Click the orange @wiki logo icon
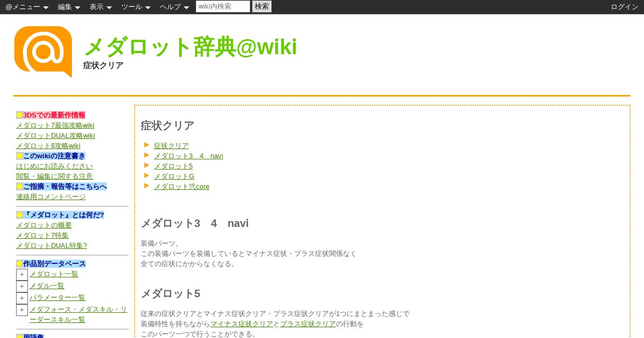Screen dimensions: 644x338 [x=43, y=52]
